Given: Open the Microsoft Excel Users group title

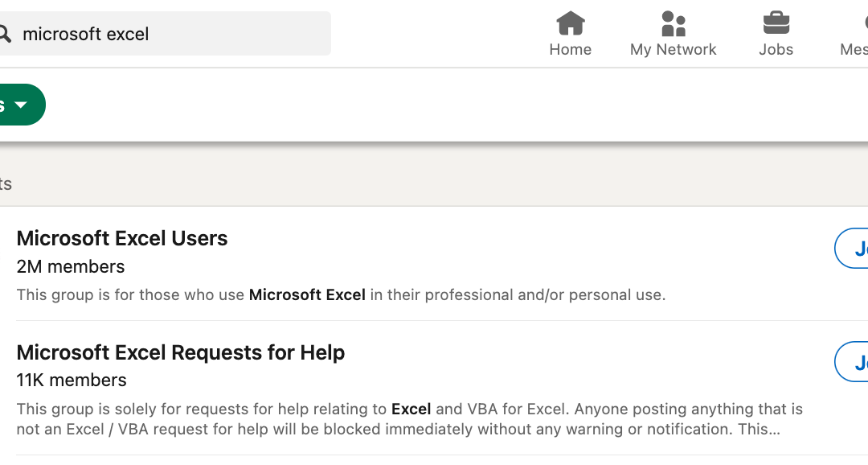Looking at the screenshot, I should (x=122, y=238).
